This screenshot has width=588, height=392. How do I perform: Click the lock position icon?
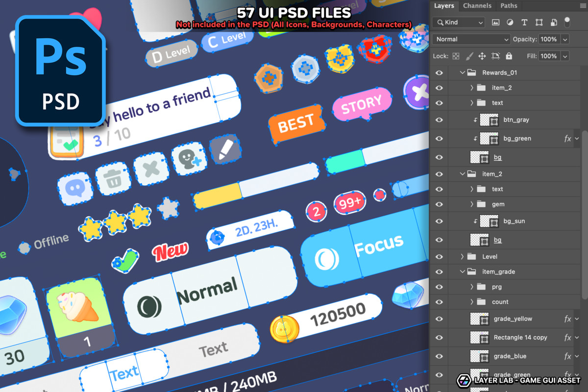pos(482,56)
